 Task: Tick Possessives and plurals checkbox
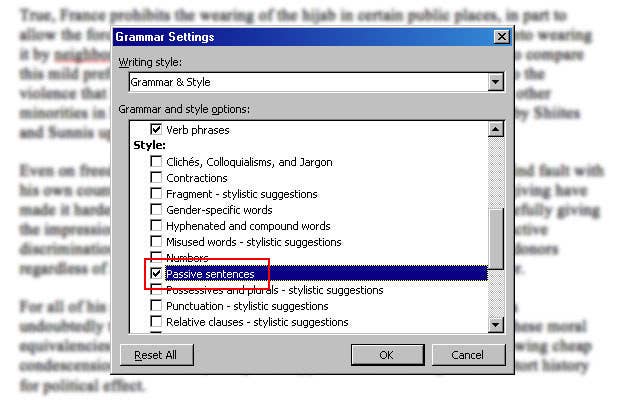point(156,290)
